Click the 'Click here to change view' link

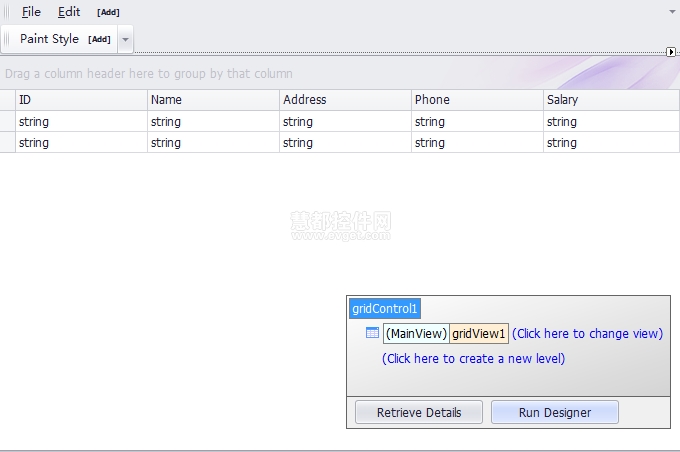pos(588,334)
